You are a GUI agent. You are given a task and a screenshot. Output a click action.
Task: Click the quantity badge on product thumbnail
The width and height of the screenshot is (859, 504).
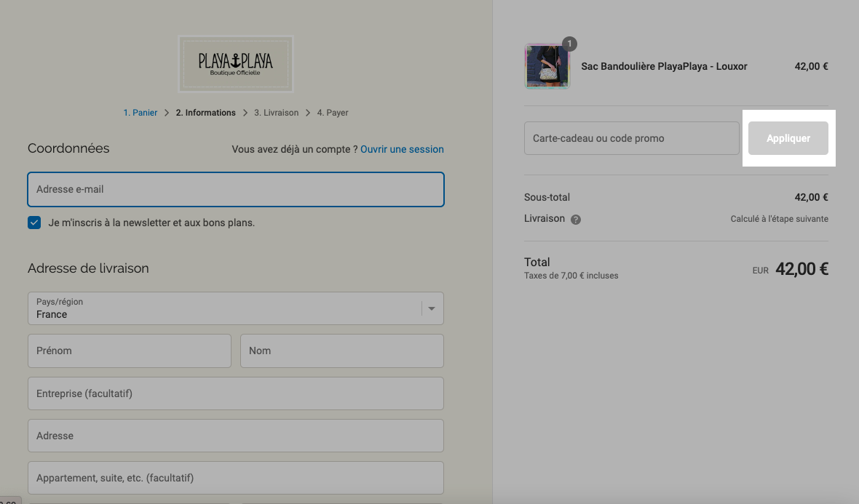(x=569, y=44)
